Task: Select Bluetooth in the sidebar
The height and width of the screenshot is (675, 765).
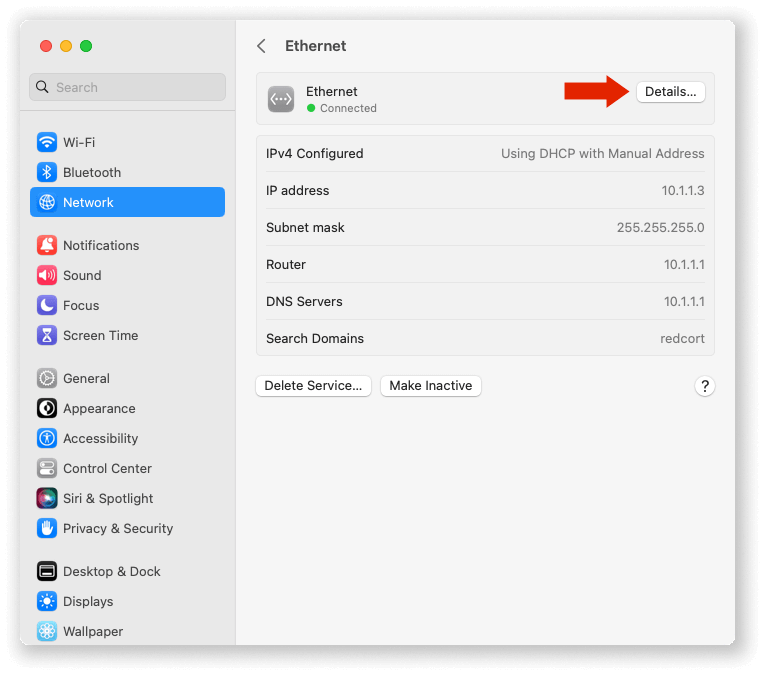Action: (127, 172)
